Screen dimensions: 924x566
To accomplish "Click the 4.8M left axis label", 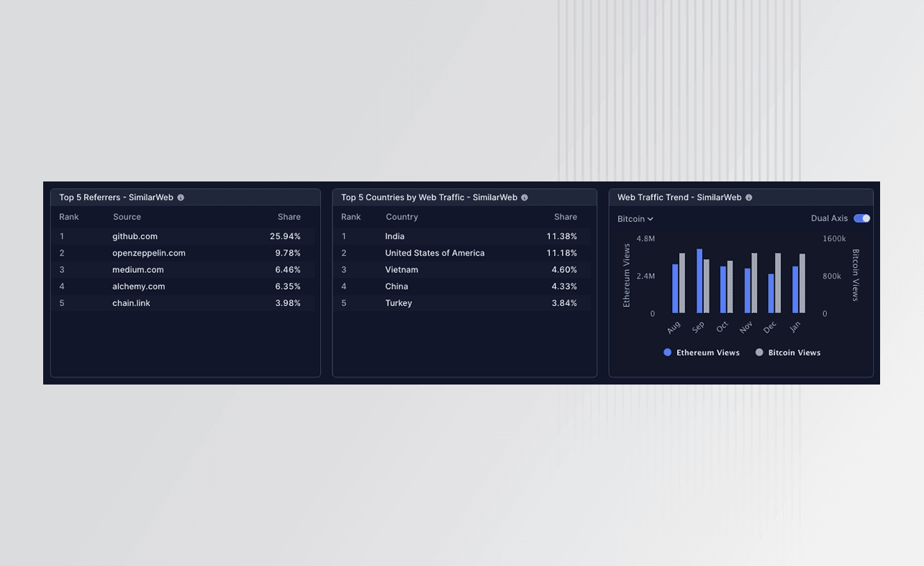I will [646, 238].
